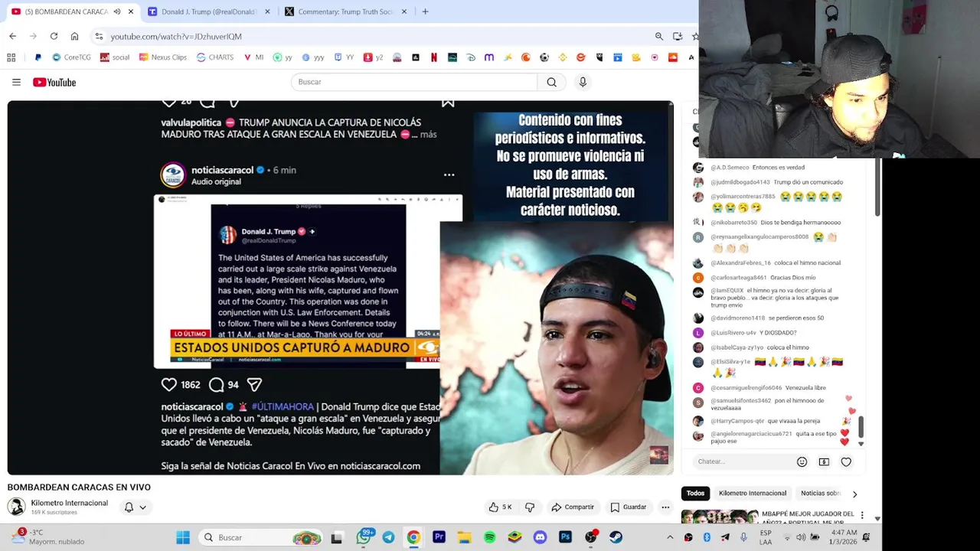Screen dimensions: 980x551
Task: Go to YouTube home via logo
Action: pos(54,82)
